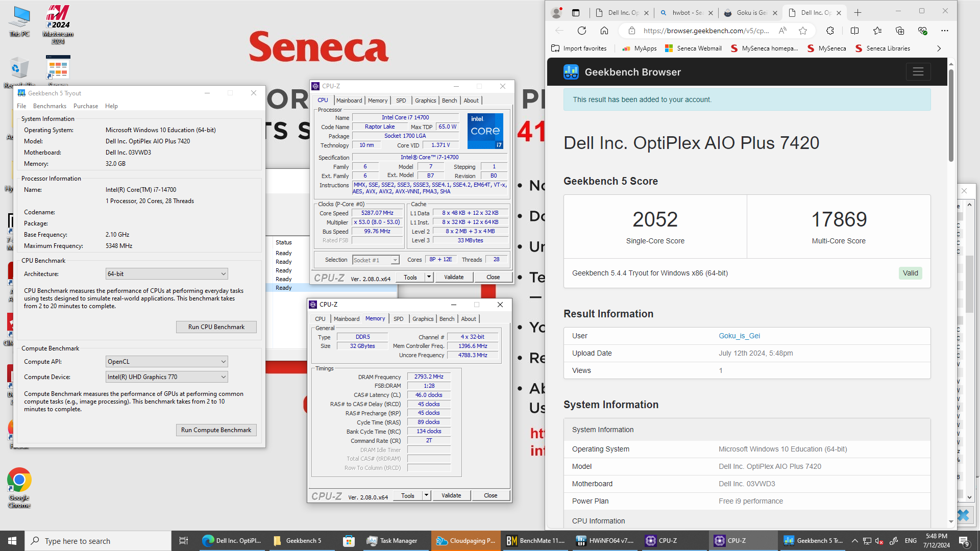This screenshot has height=551, width=980.
Task: Click the Edge home icon
Action: [x=604, y=31]
